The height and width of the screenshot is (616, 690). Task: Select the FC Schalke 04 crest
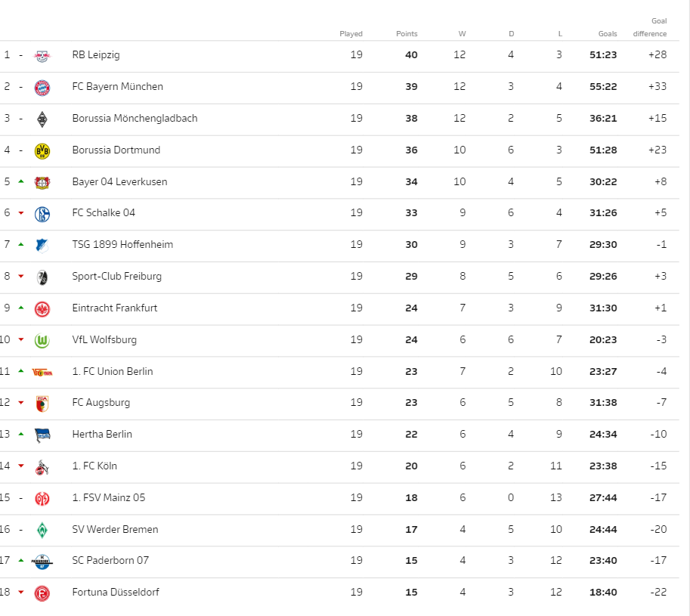[x=42, y=214]
